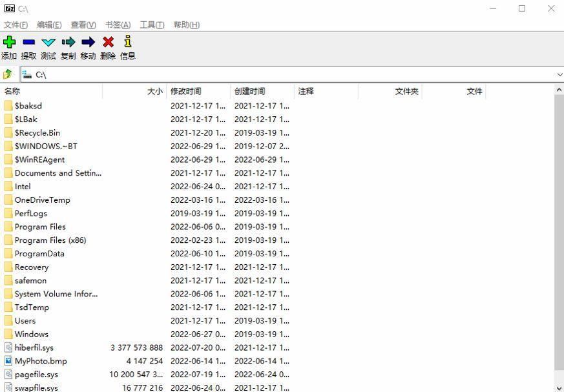Viewport: 564px width, 392px height.
Task: Click pagefile.sys size 10 200 547 3...
Action: (136, 375)
